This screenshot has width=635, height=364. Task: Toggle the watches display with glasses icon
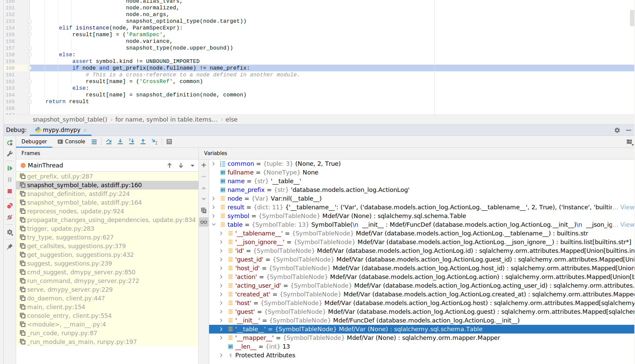[x=203, y=222]
